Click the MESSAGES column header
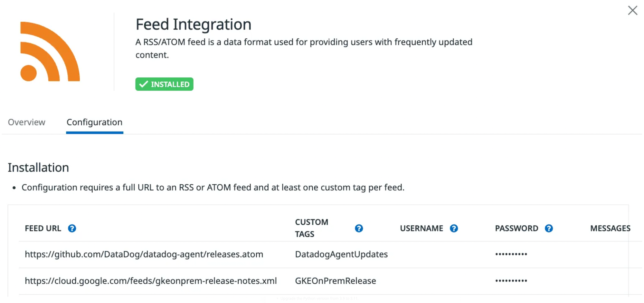 click(610, 229)
